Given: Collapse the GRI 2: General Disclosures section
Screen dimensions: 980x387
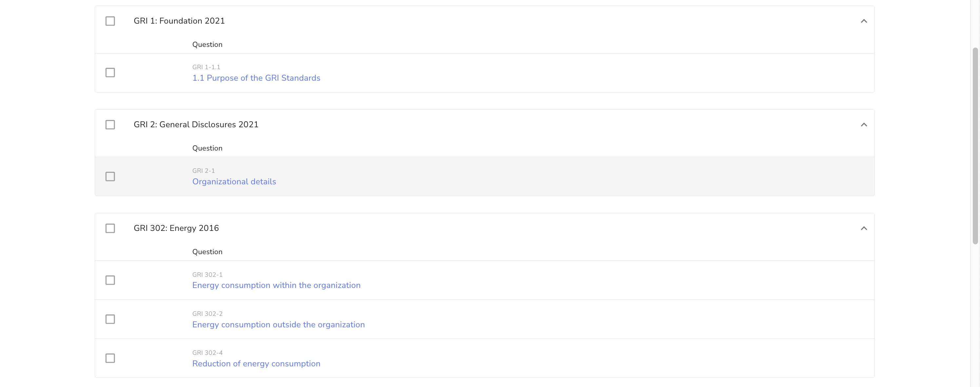Looking at the screenshot, I should click(864, 125).
